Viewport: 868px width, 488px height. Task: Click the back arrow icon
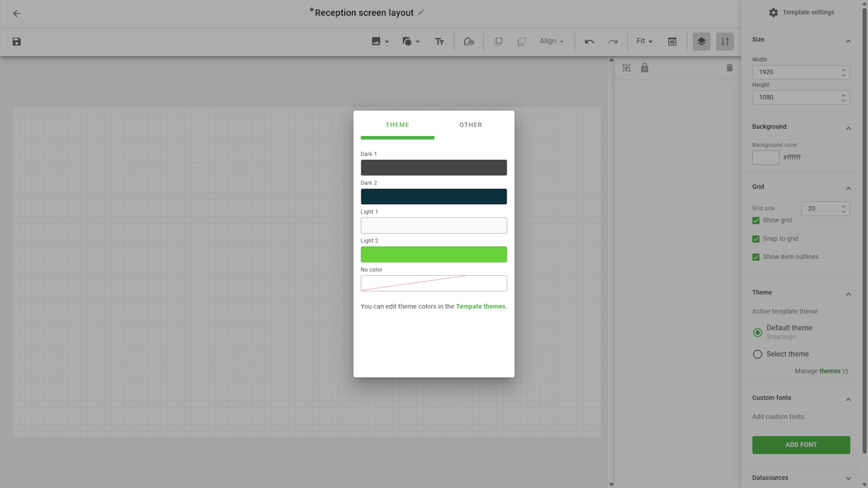point(17,14)
